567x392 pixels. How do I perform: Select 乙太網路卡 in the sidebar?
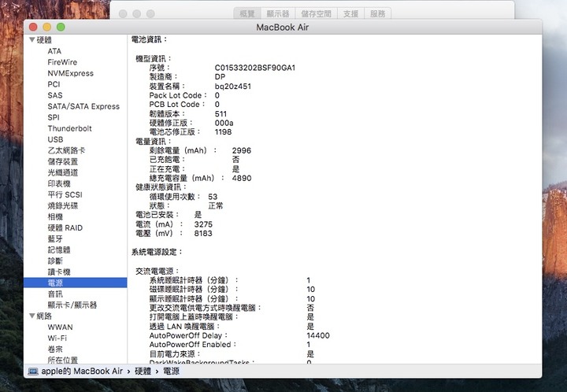pyautogui.click(x=66, y=150)
